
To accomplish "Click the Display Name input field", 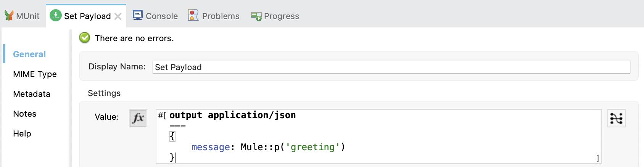I will click(391, 67).
